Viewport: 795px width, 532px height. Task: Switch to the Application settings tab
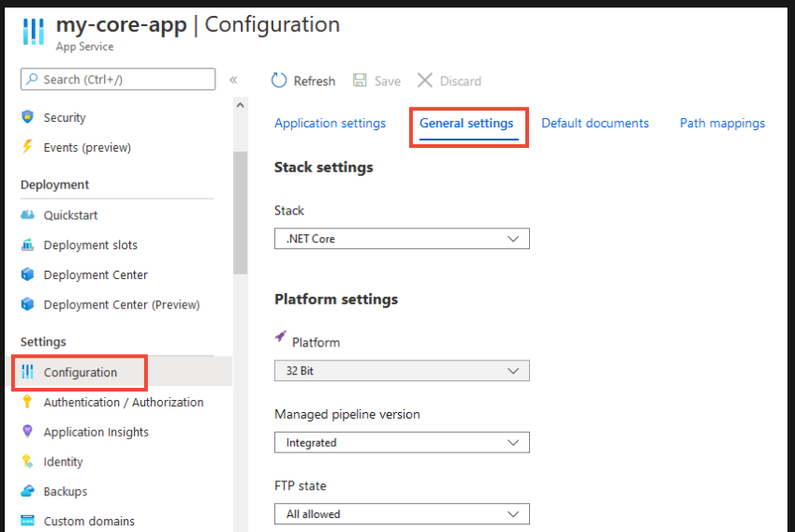[x=330, y=124]
